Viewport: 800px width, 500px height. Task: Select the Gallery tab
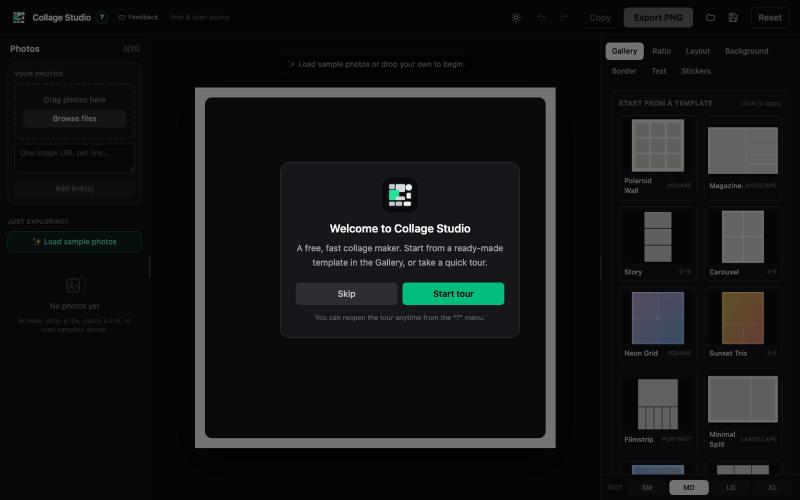pos(624,51)
